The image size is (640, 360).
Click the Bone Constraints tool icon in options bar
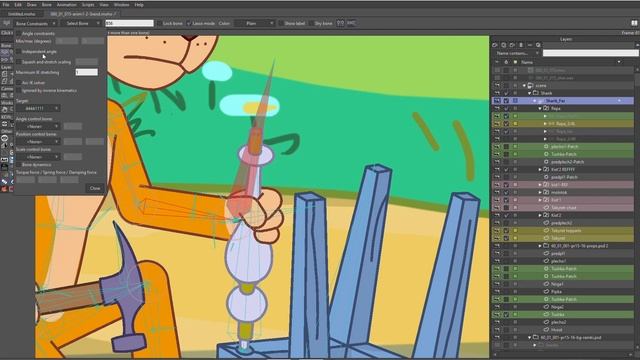click(6, 23)
